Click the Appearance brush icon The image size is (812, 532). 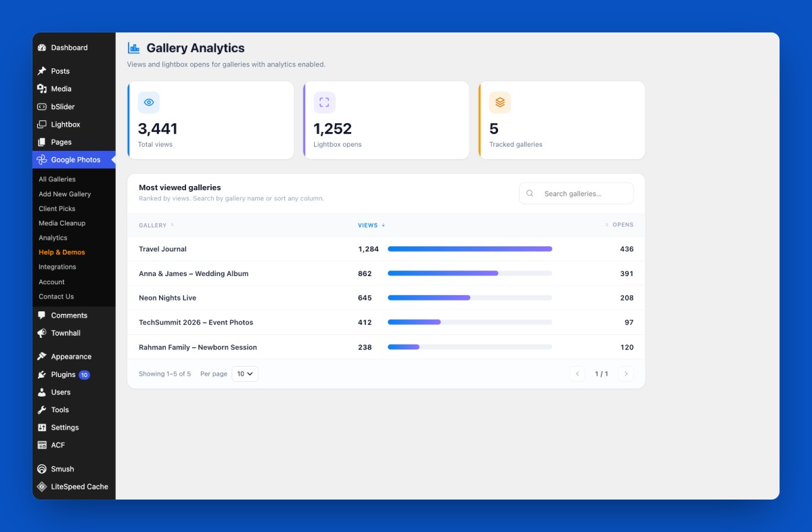pyautogui.click(x=42, y=357)
